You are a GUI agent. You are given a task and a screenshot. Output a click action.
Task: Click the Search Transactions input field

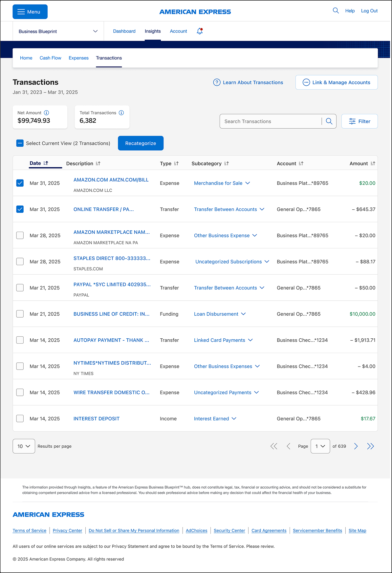click(x=271, y=121)
